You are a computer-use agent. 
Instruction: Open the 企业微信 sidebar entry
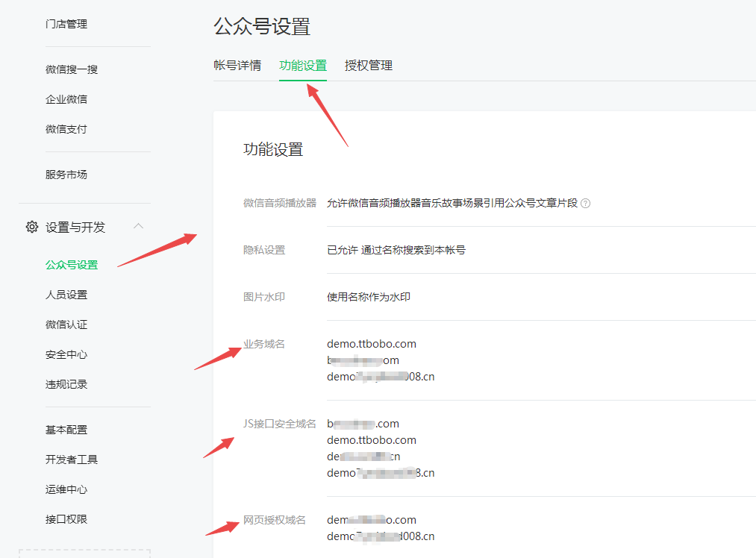66,99
